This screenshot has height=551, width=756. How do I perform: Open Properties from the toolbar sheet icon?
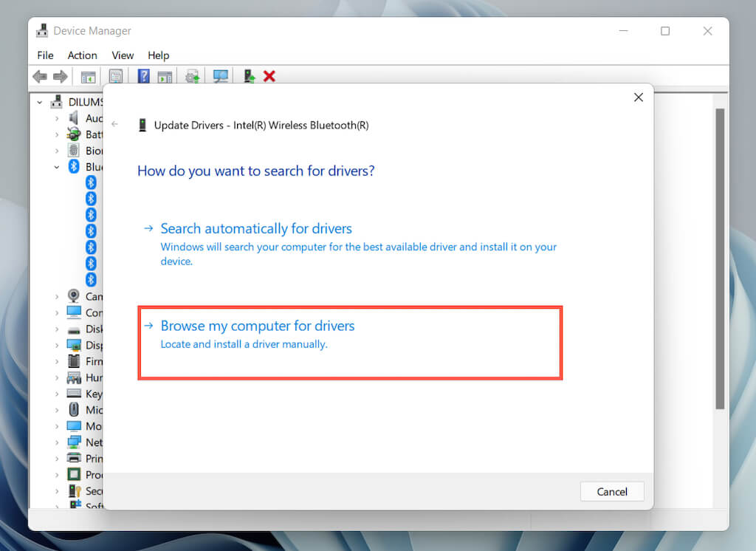pos(116,76)
